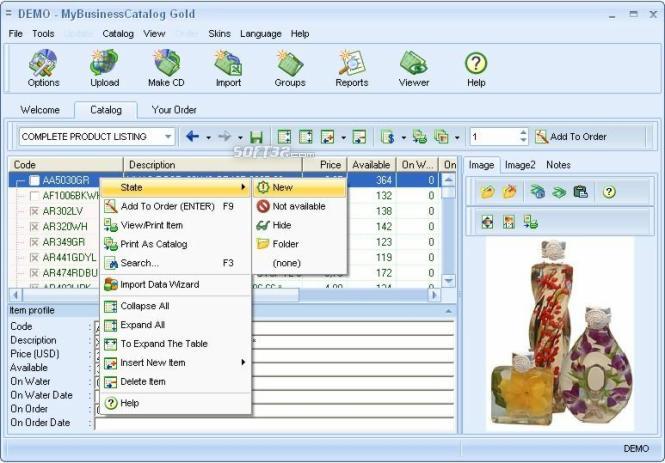Click the product bottles image
The image size is (665, 463).
pyautogui.click(x=560, y=333)
